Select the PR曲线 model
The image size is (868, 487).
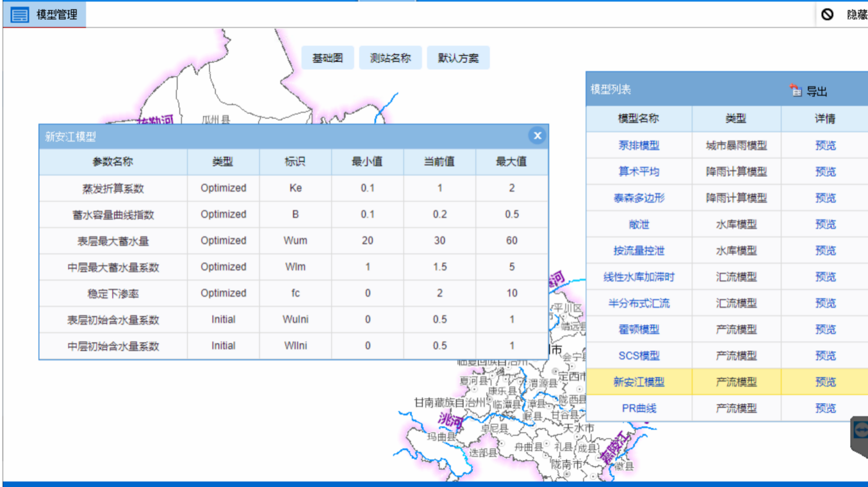pos(639,408)
